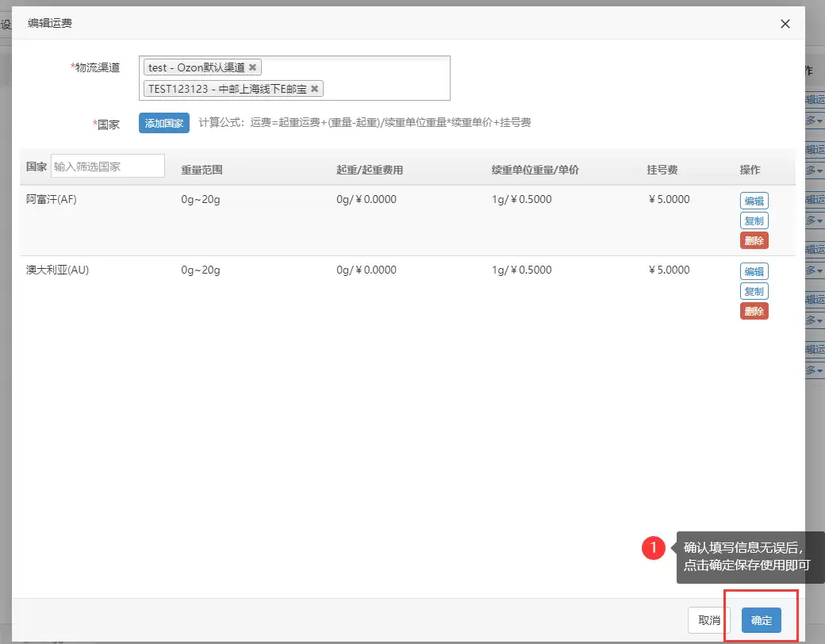Remove the TEST123123 中邮上海线下E邮宝 tag
Image resolution: width=825 pixels, height=644 pixels.
pyautogui.click(x=315, y=88)
